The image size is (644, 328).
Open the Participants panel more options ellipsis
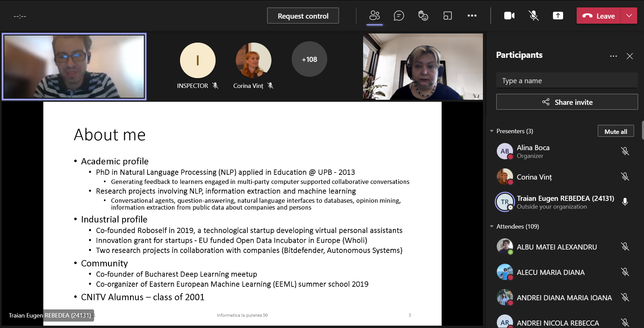(x=613, y=56)
